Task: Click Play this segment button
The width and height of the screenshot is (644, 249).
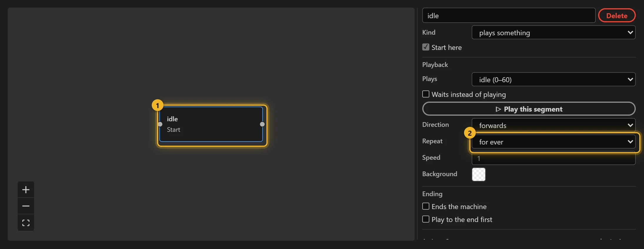Action: (x=529, y=109)
